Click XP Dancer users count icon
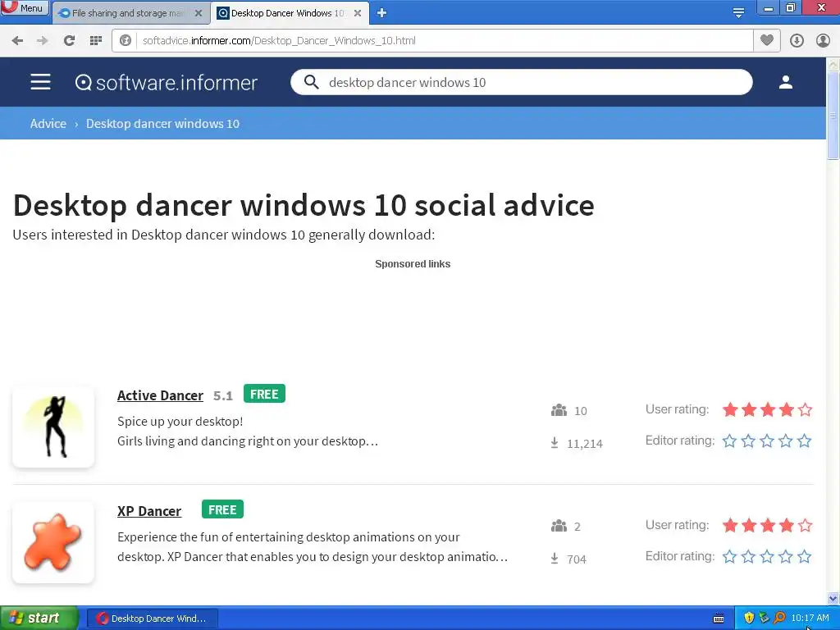This screenshot has height=630, width=840. click(559, 526)
